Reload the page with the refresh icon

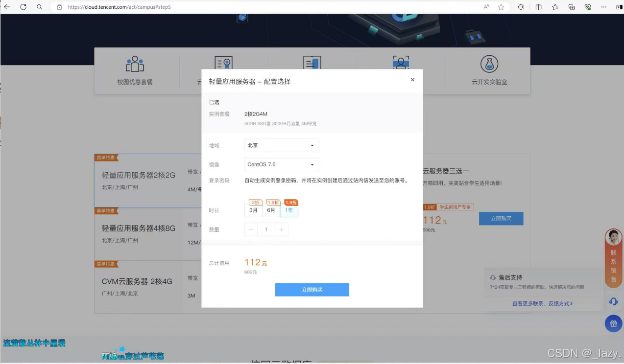(x=23, y=7)
